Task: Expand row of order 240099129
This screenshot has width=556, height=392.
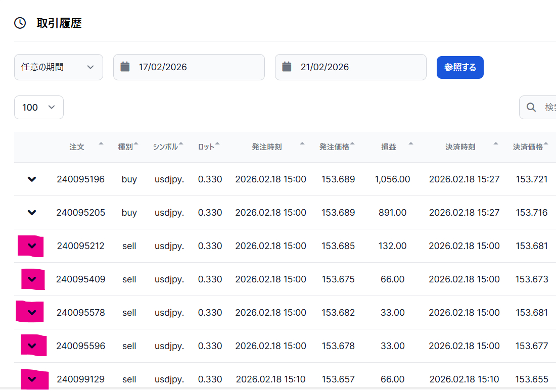Action: point(32,379)
